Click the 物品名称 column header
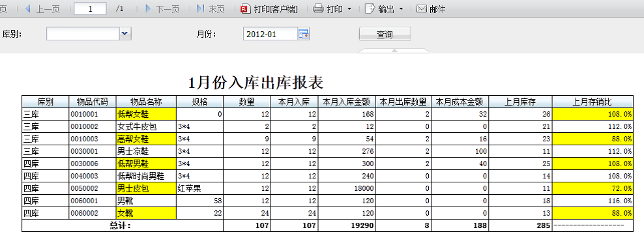Image resolution: width=644 pixels, height=243 pixels. pyautogui.click(x=146, y=102)
